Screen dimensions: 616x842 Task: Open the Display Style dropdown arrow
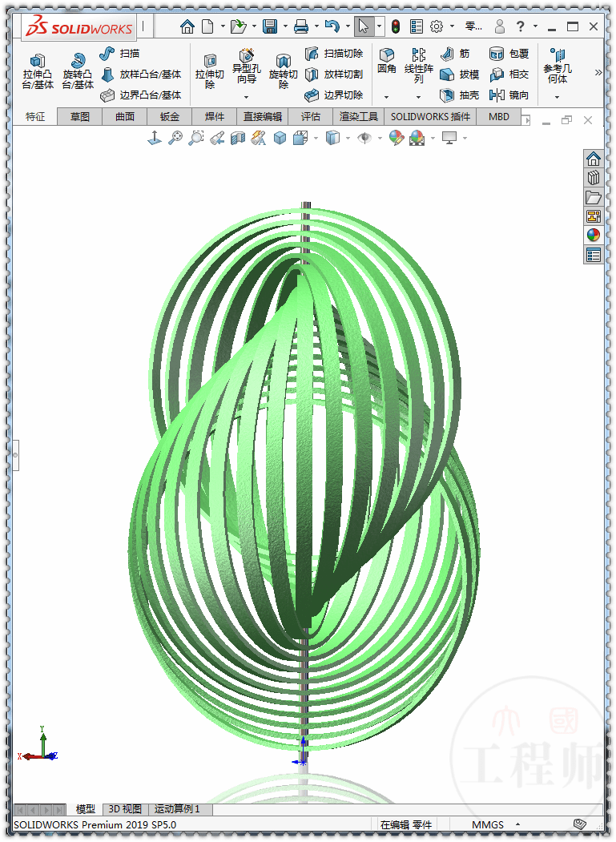348,138
